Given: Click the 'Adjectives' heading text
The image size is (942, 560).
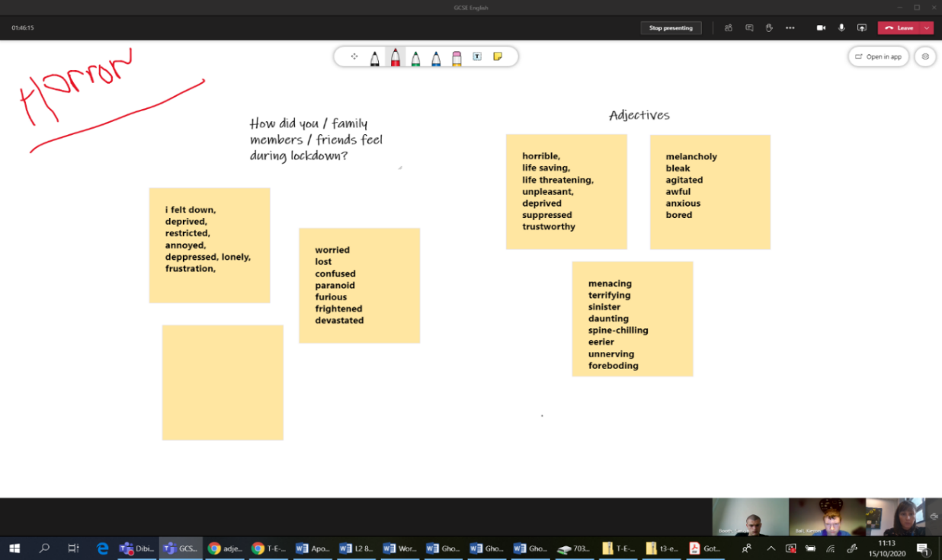Looking at the screenshot, I should coord(639,115).
